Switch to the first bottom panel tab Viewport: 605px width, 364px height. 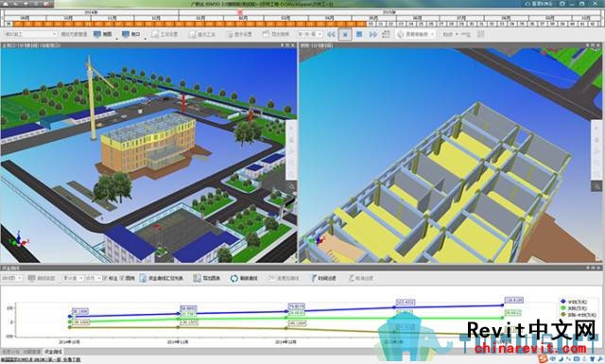[x=10, y=352]
